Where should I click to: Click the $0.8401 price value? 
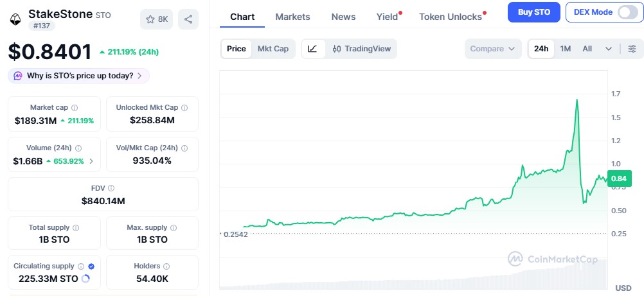tap(50, 52)
